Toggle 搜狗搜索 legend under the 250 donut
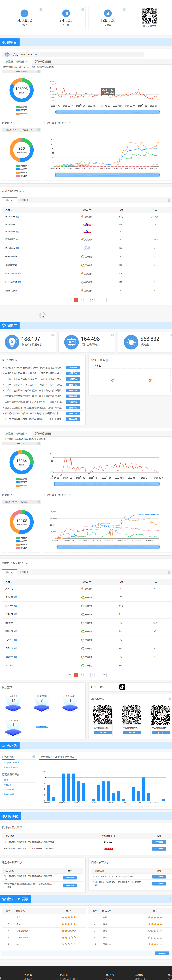 coord(22,172)
